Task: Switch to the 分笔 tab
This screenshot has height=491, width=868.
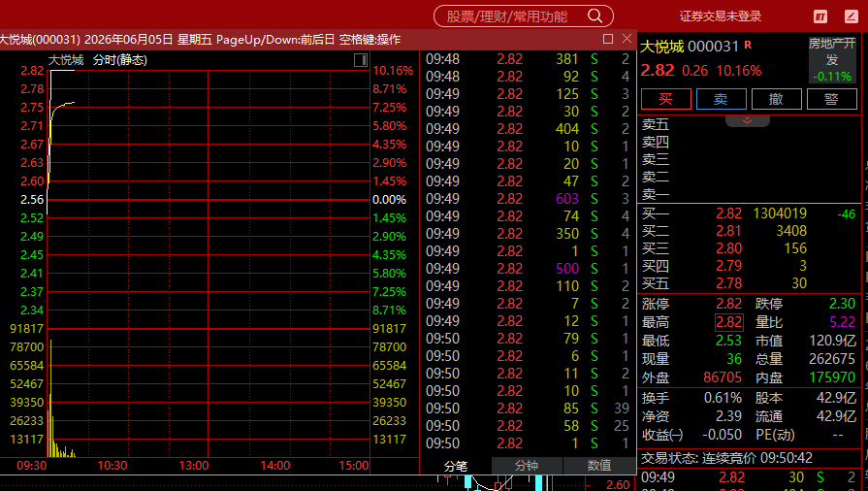Action: 456,466
